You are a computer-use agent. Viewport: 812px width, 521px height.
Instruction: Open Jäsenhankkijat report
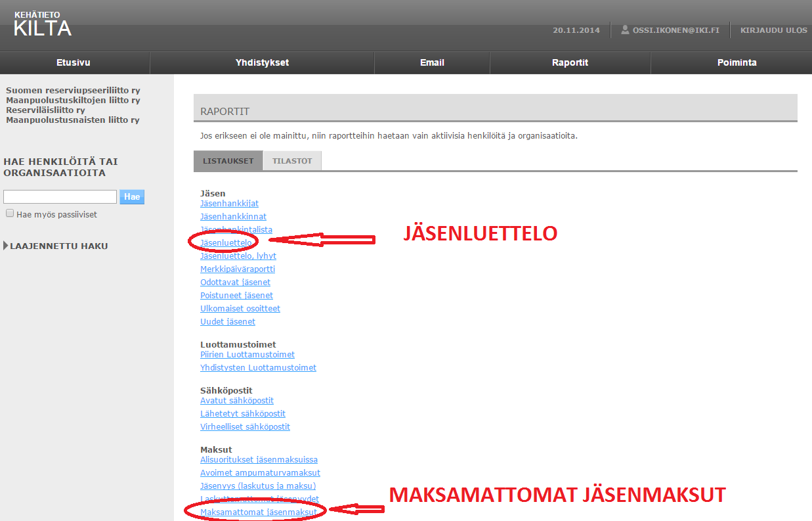229,204
